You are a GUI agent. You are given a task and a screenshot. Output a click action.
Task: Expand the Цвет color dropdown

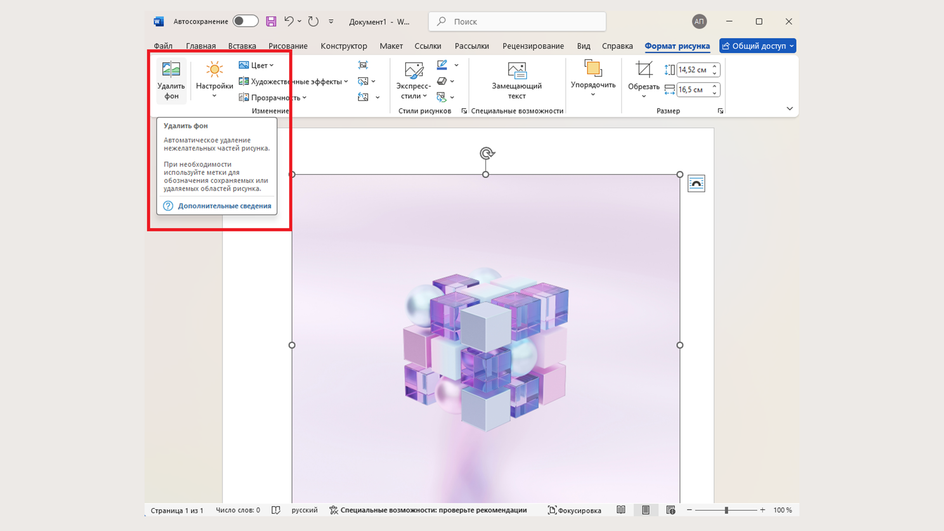pyautogui.click(x=257, y=65)
